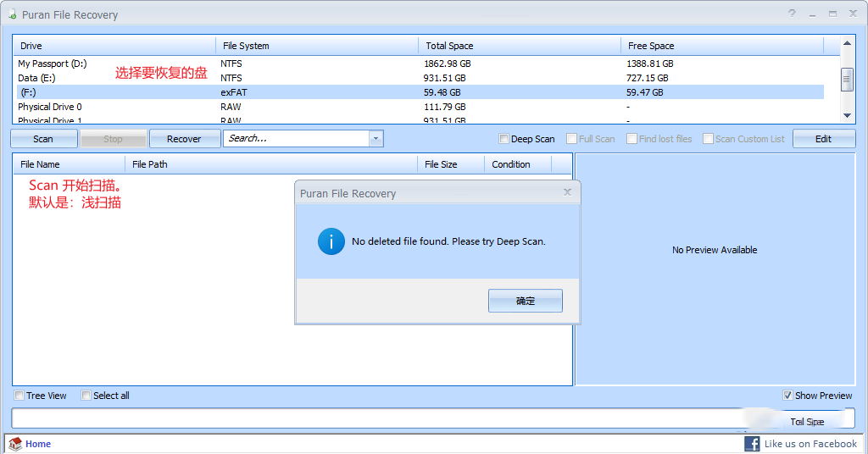
Task: Select the Physical Drive 0 row
Action: (419, 107)
